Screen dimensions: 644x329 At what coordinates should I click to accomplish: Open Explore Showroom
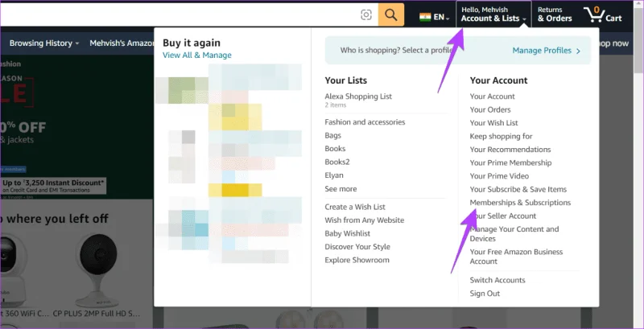357,260
